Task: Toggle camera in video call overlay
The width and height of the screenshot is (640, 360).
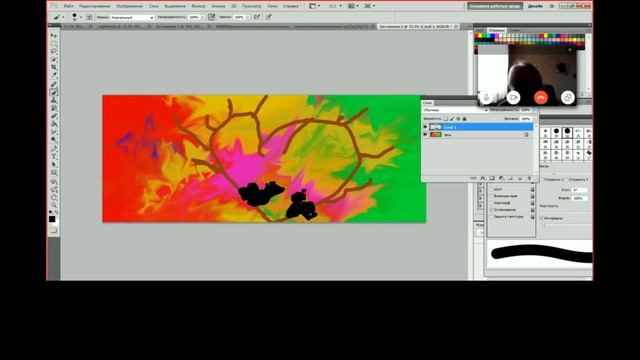Action: 513,98
